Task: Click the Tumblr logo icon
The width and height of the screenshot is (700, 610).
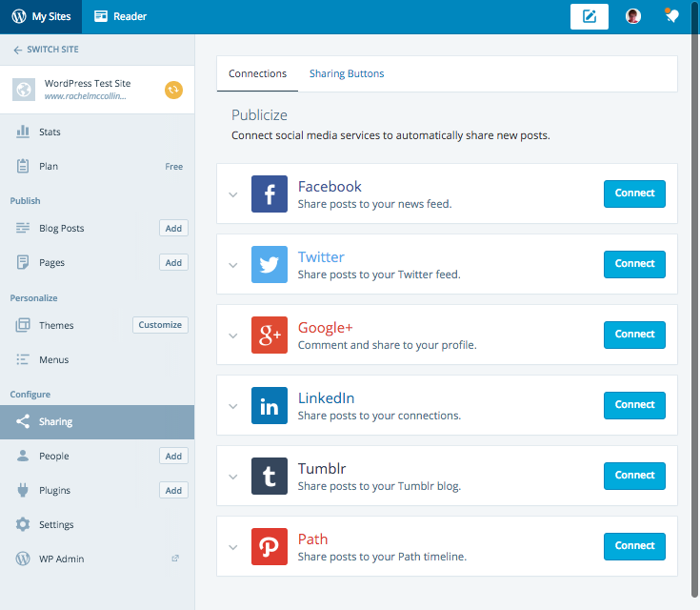Action: point(270,477)
